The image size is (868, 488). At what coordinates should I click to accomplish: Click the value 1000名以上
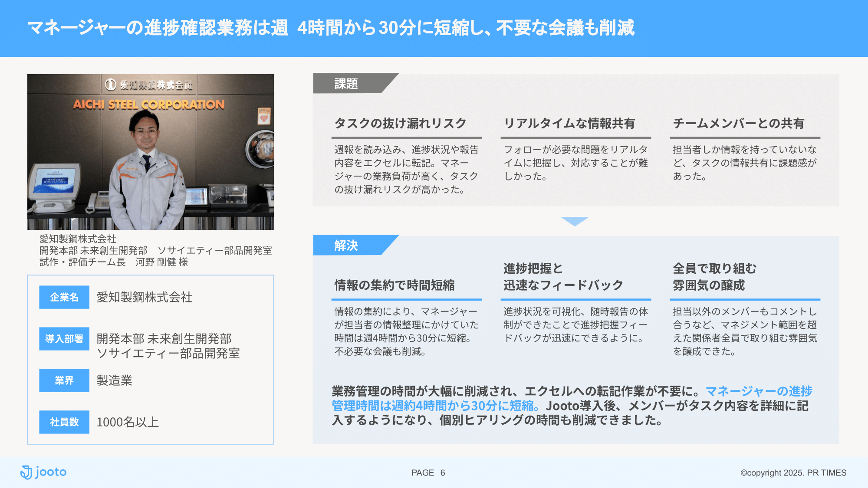coord(128,422)
